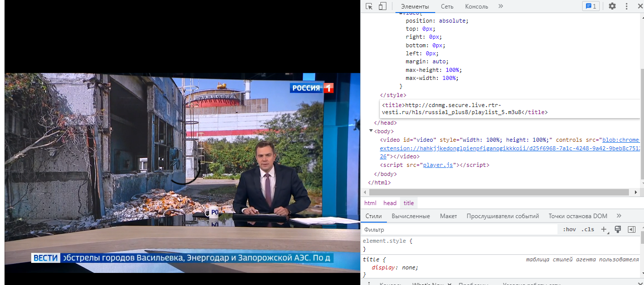Select the closing </head> tag line

coord(385,123)
